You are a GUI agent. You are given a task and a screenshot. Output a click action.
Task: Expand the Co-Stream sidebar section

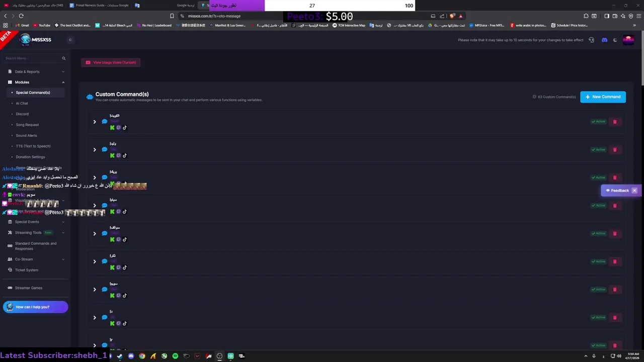point(35,259)
